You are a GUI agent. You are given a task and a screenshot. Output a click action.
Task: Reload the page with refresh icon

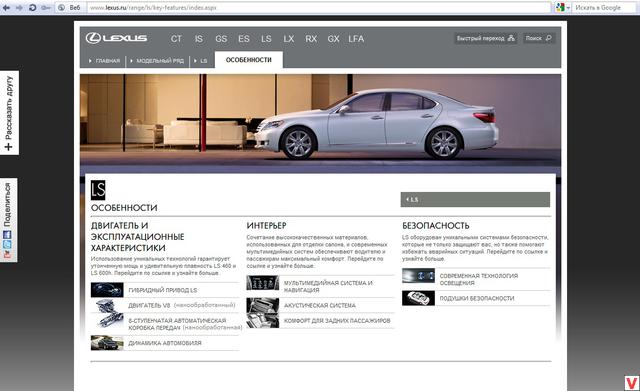[x=33, y=8]
